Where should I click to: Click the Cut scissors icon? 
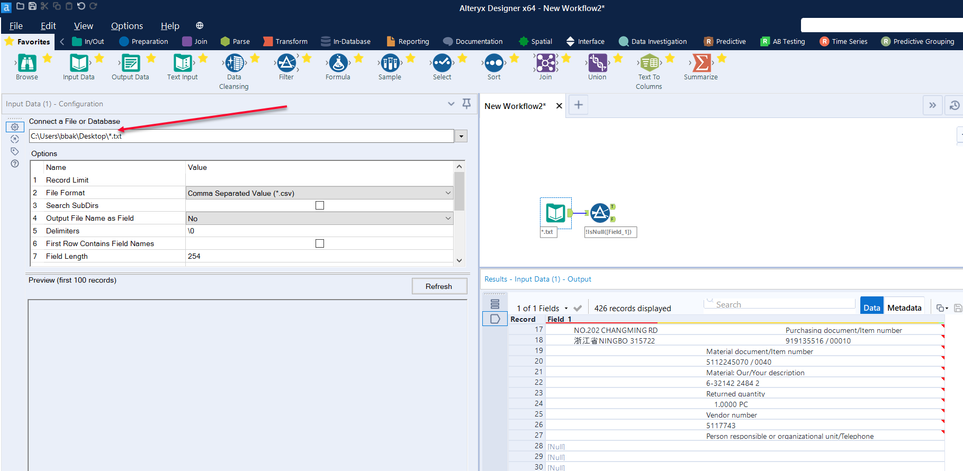coord(45,6)
